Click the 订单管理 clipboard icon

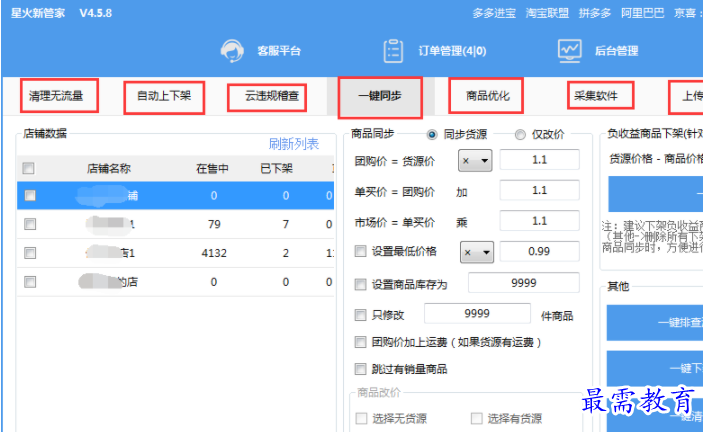pos(394,50)
